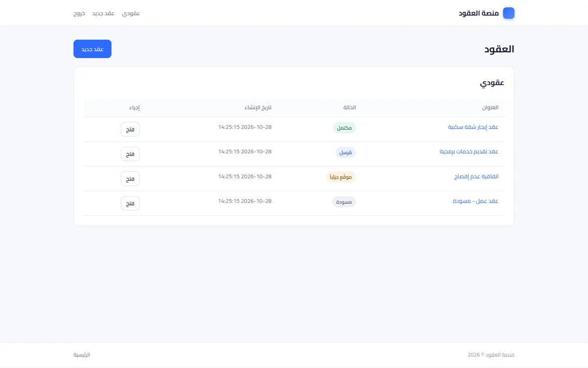The width and height of the screenshot is (588, 368).
Task: Open the عقد تقديم خدمات برمجية contract link
Action: click(x=469, y=152)
